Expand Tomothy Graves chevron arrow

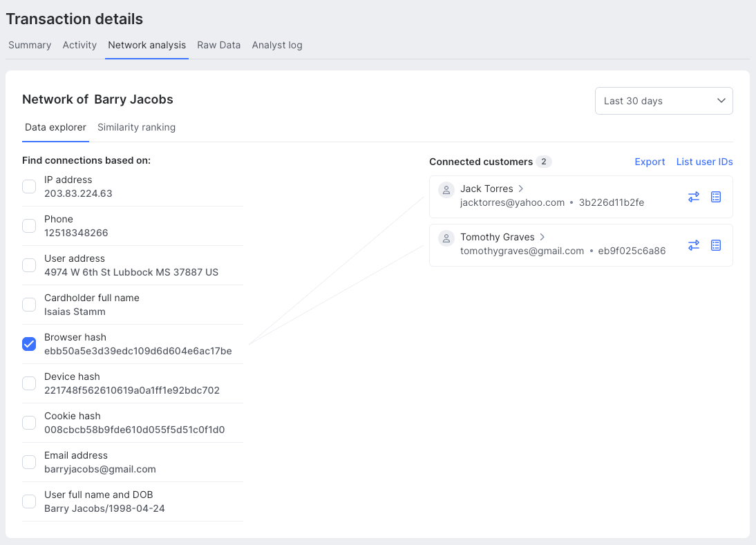coord(542,238)
